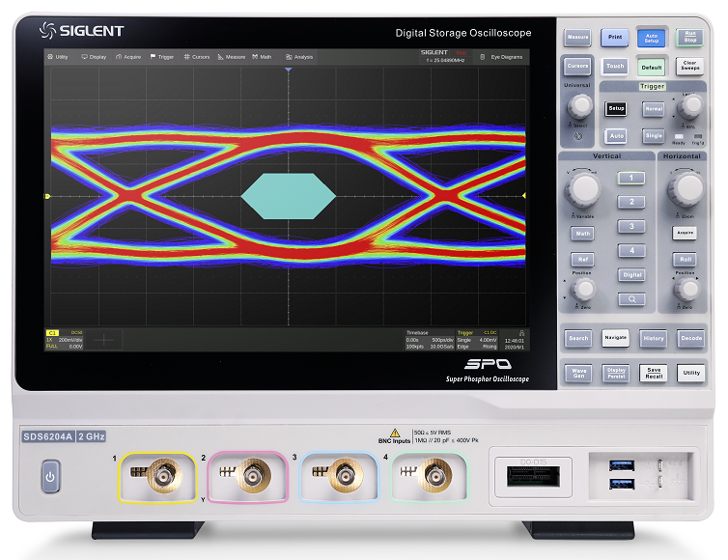Select the blue trigger delay marker atop grid
Image resolution: width=728 pixels, height=560 pixels.
pos(289,70)
